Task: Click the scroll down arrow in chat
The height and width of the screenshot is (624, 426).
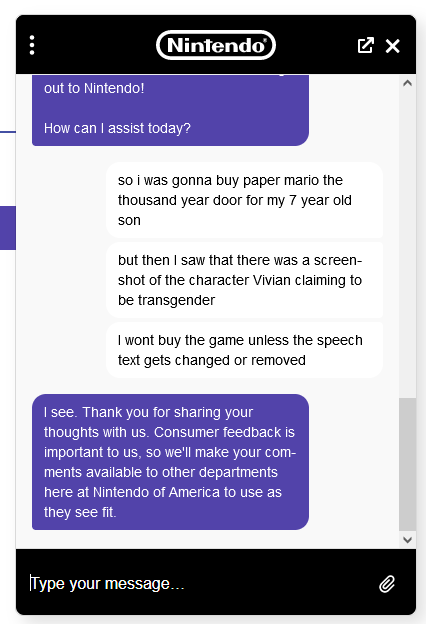Action: 407,540
